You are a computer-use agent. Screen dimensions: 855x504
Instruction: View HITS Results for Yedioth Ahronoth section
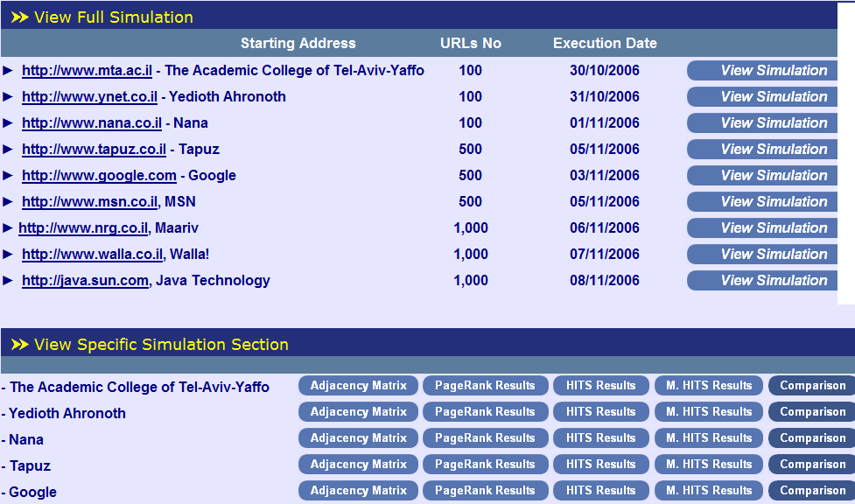601,412
